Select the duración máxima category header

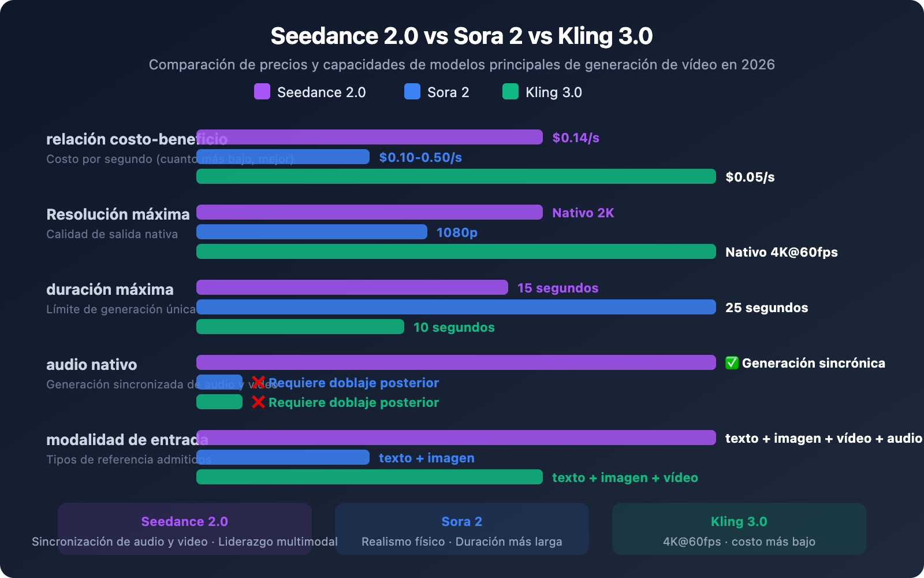coord(110,289)
